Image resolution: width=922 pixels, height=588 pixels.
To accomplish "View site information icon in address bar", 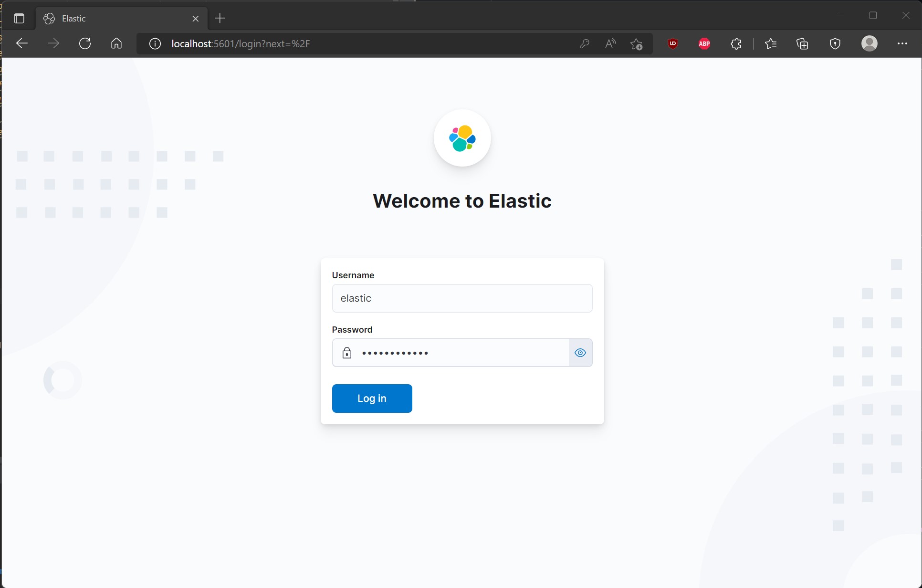I will click(155, 44).
